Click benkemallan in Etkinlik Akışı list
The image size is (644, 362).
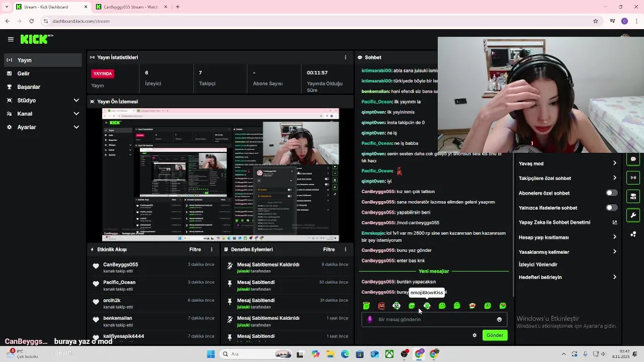pos(118,318)
